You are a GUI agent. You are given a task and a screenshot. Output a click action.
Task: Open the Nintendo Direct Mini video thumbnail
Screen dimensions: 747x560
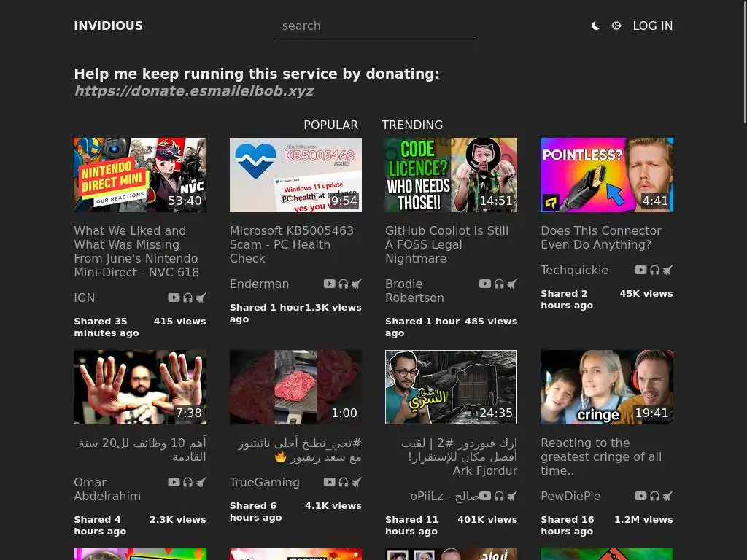tap(140, 175)
